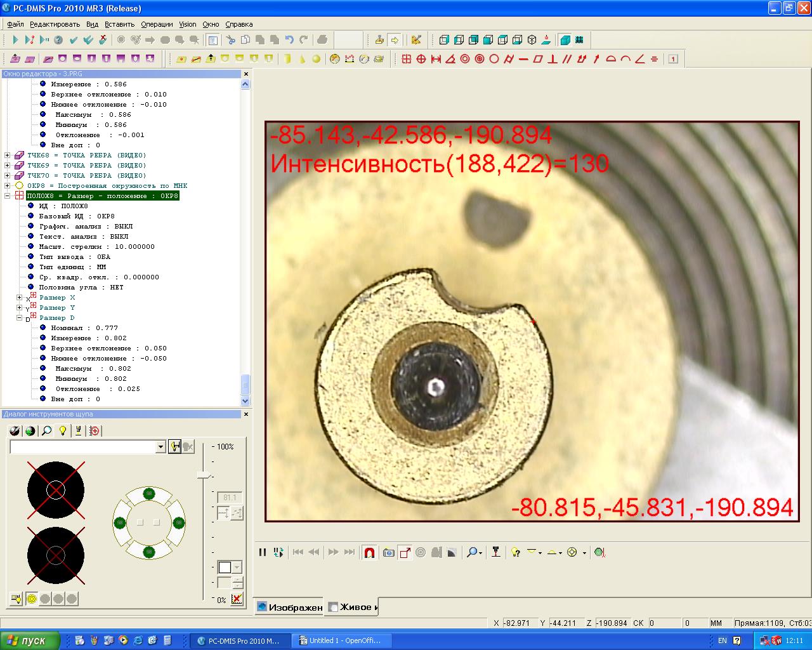Click the constructed cone feature icon
The height and width of the screenshot is (650, 812).
click(x=302, y=59)
